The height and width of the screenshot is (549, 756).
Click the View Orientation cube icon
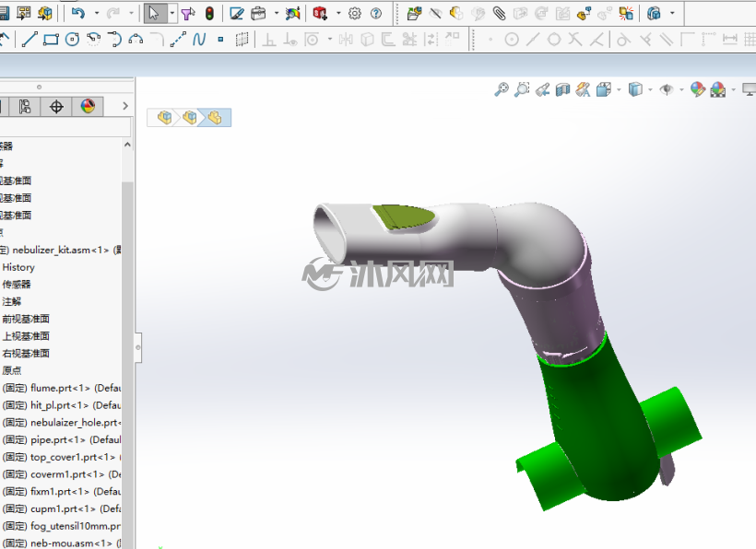click(x=604, y=89)
